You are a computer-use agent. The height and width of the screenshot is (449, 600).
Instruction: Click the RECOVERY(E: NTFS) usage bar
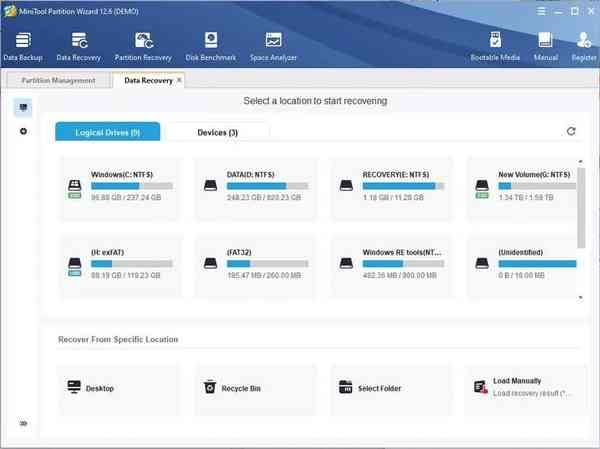[403, 186]
